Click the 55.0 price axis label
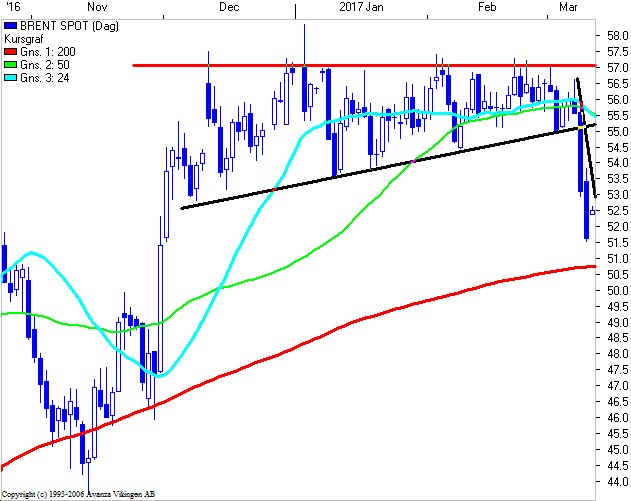 click(x=617, y=131)
